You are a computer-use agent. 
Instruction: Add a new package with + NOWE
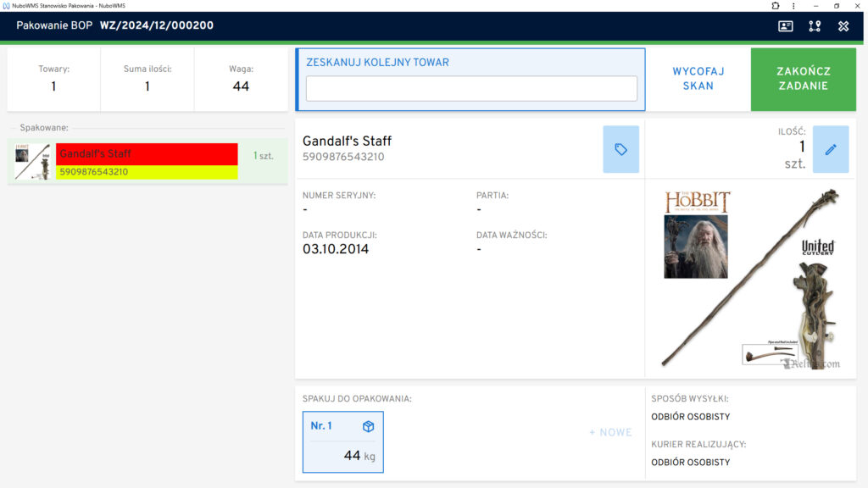pos(610,432)
